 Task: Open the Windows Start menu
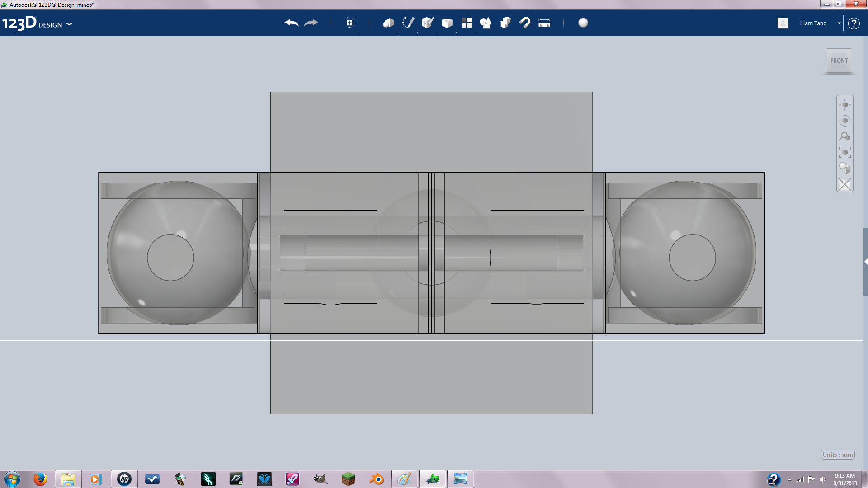[x=12, y=479]
